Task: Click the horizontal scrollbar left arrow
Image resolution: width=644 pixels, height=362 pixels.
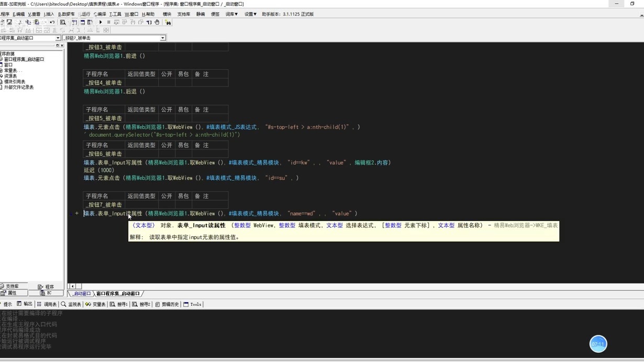Action: point(72,287)
